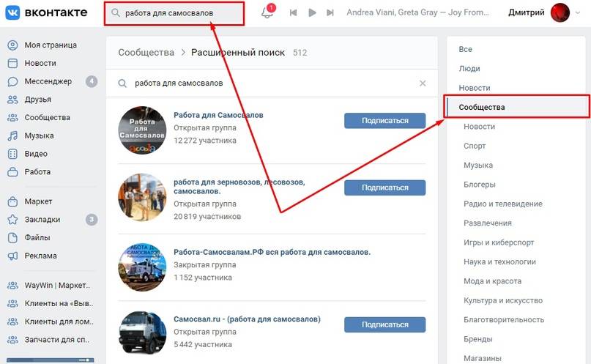Open Работа-Самосвалам.РФ group link
Screen dimensions: 591x364
[272, 252]
